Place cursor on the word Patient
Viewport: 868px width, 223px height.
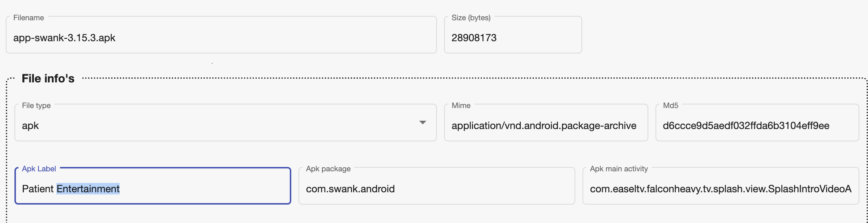pyautogui.click(x=38, y=189)
